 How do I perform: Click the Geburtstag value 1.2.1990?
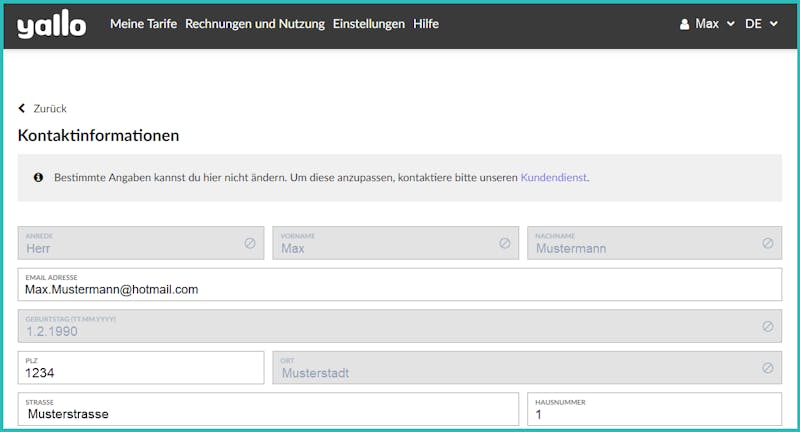pos(52,332)
